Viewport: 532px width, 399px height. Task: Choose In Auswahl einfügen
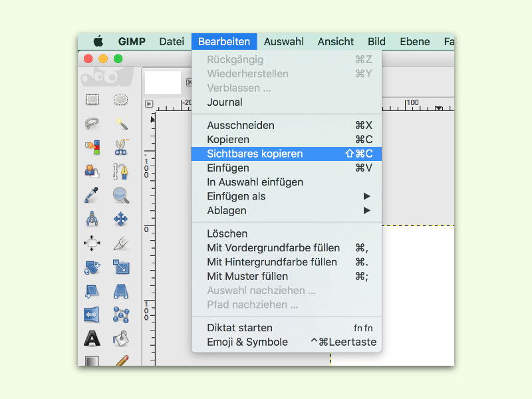click(287, 182)
